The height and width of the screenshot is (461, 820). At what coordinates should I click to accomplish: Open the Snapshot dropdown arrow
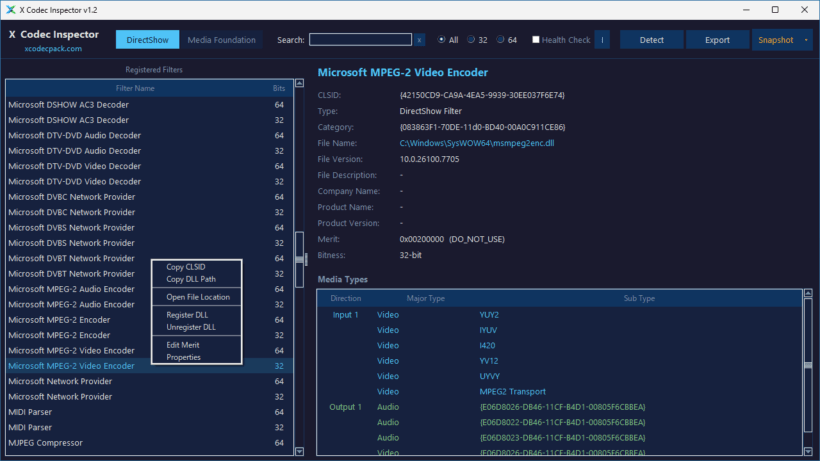(806, 40)
